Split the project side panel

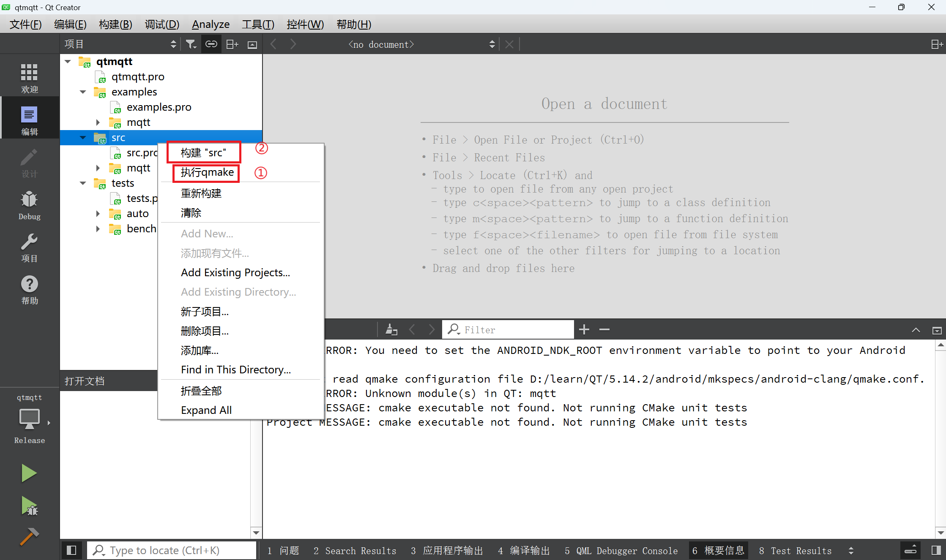pyautogui.click(x=232, y=44)
